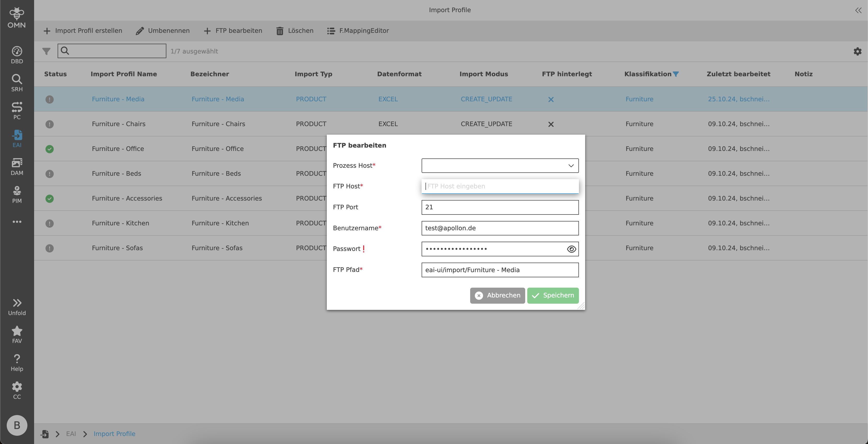Open the CC settings gear in sidebar
This screenshot has height=444, width=868.
[x=17, y=391]
